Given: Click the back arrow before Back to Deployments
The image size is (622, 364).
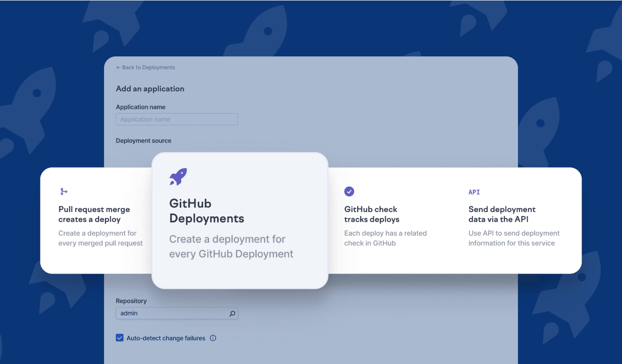Looking at the screenshot, I should coord(118,67).
